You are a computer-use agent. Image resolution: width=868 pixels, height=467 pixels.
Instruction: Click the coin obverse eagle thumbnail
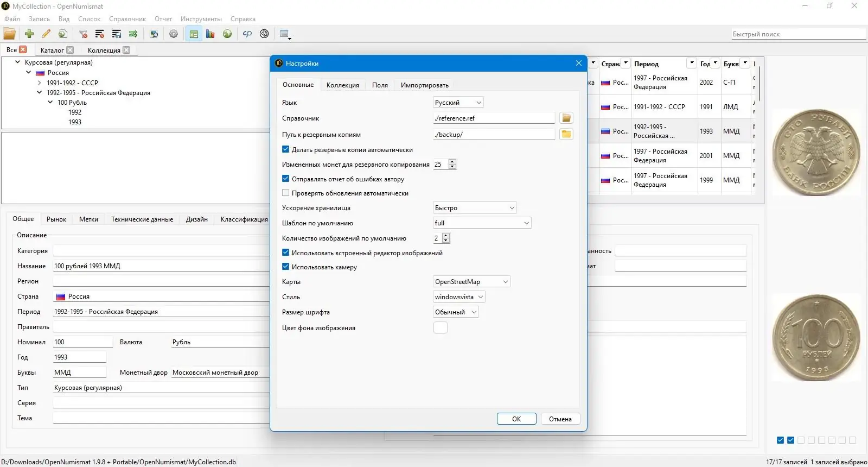click(816, 153)
